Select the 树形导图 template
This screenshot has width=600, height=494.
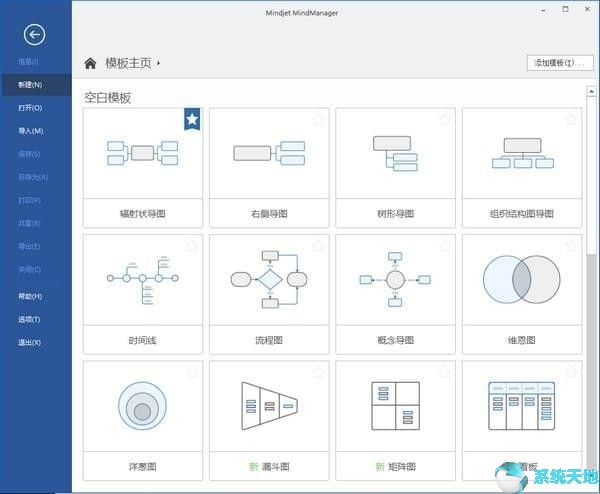coord(395,168)
